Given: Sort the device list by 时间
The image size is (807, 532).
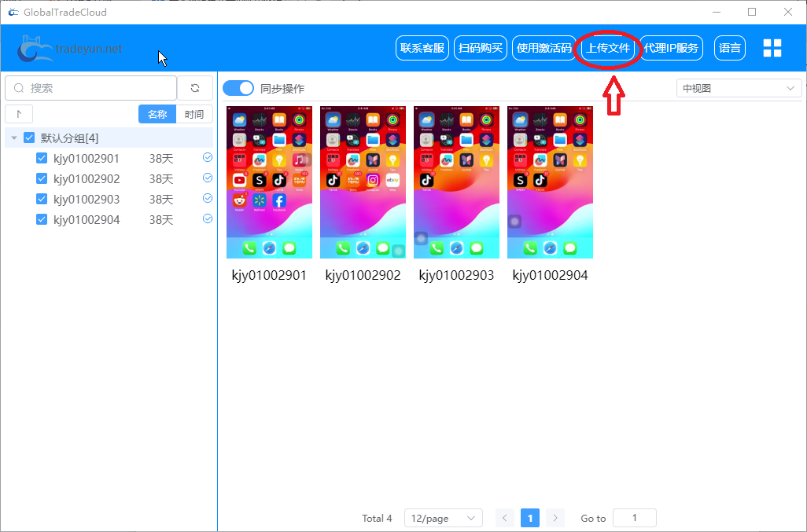Looking at the screenshot, I should pos(194,114).
